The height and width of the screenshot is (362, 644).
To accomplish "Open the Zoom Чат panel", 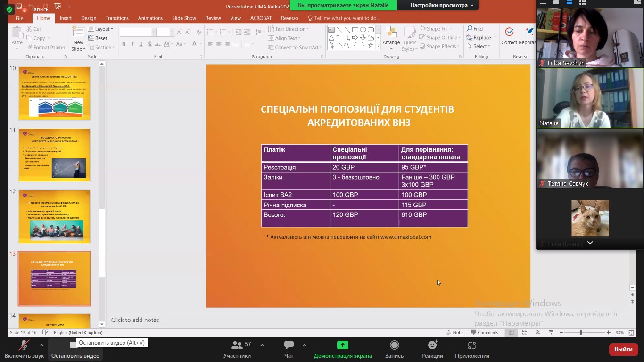I will click(x=289, y=349).
